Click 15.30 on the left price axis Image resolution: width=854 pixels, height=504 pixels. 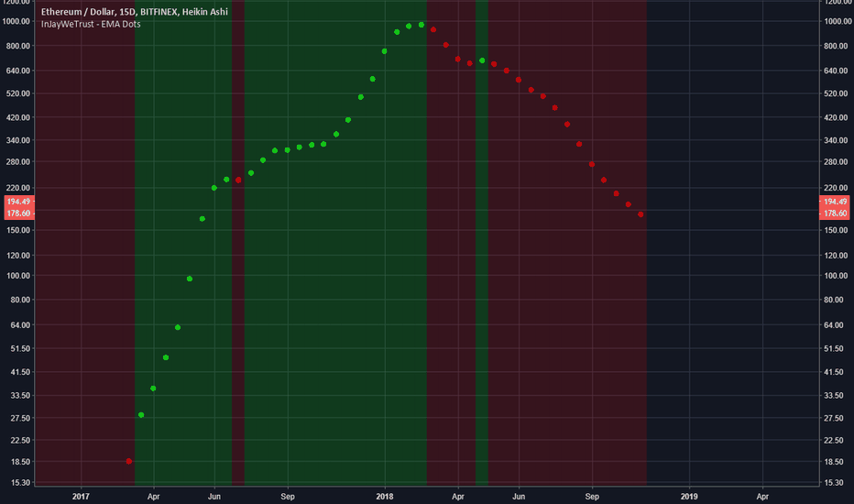20,483
